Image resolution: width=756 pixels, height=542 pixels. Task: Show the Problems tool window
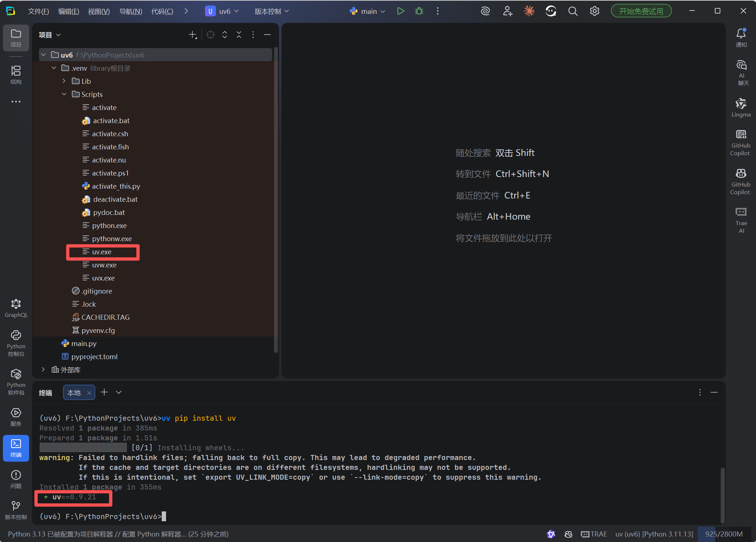pyautogui.click(x=16, y=479)
